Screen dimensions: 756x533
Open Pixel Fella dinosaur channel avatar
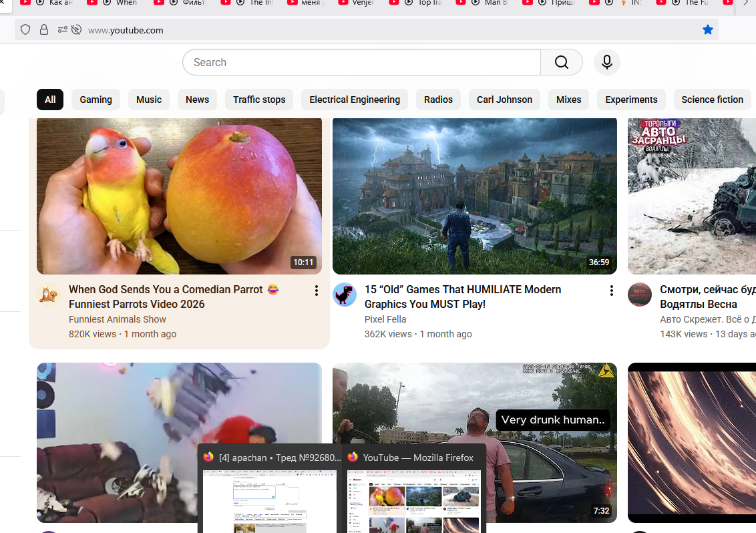point(345,295)
